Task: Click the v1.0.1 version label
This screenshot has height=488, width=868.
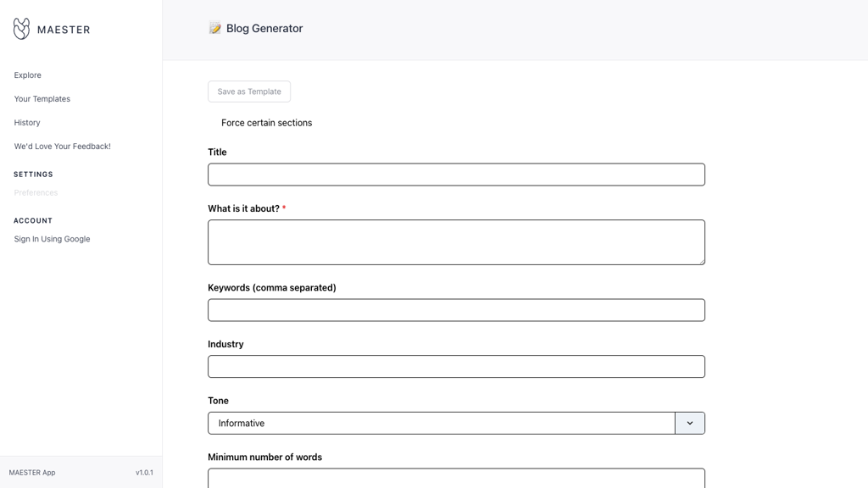Action: click(144, 473)
